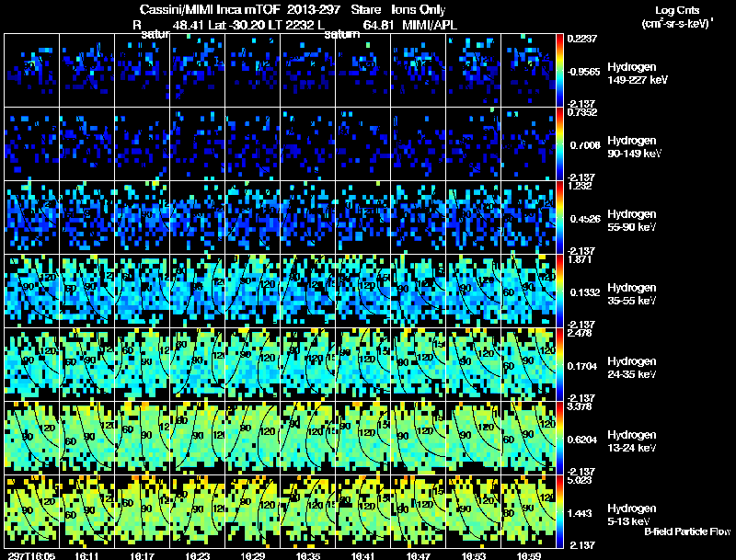Click the color bar beside Hydrogen 5-13 keV

point(561,511)
